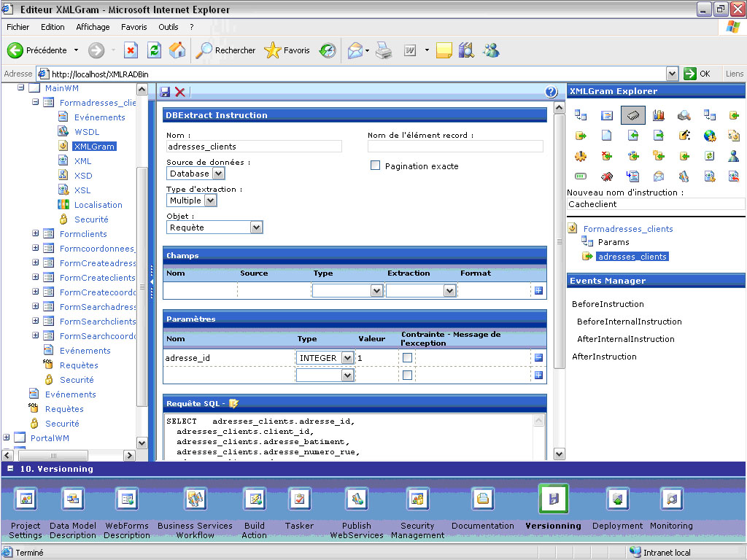Check the adresse_id Contrainte checkbox

click(407, 357)
